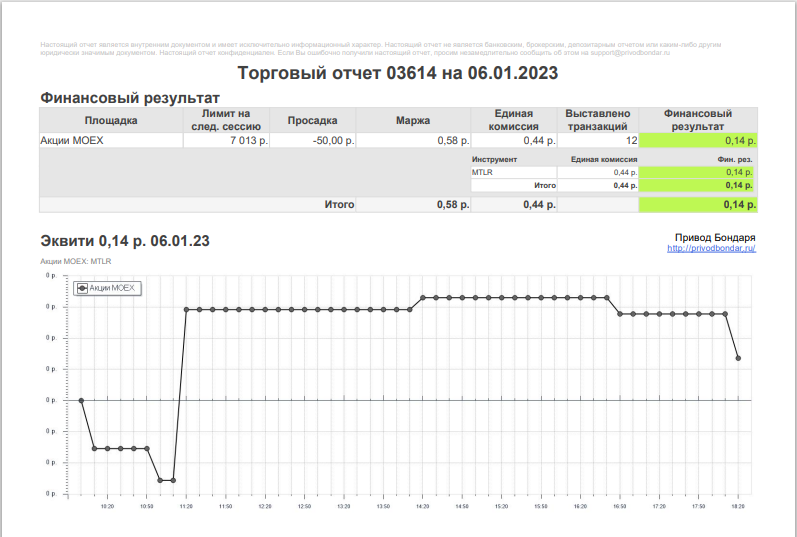797x537 pixels.
Task: Click the '13:20' time axis label
Action: pyautogui.click(x=344, y=506)
